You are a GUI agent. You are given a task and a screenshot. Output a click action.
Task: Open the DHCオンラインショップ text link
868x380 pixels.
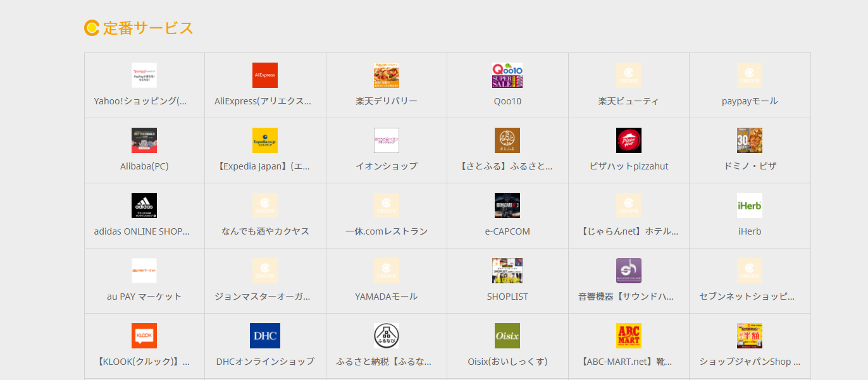(x=265, y=362)
